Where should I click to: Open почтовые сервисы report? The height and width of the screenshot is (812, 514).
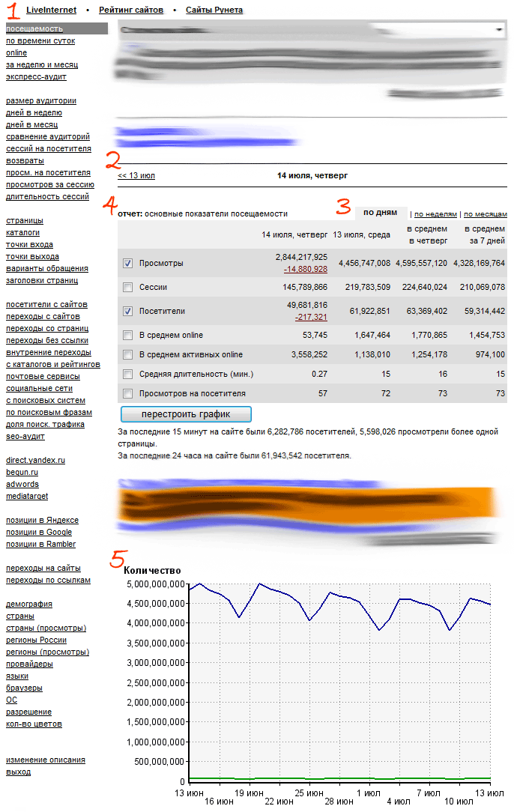point(43,377)
